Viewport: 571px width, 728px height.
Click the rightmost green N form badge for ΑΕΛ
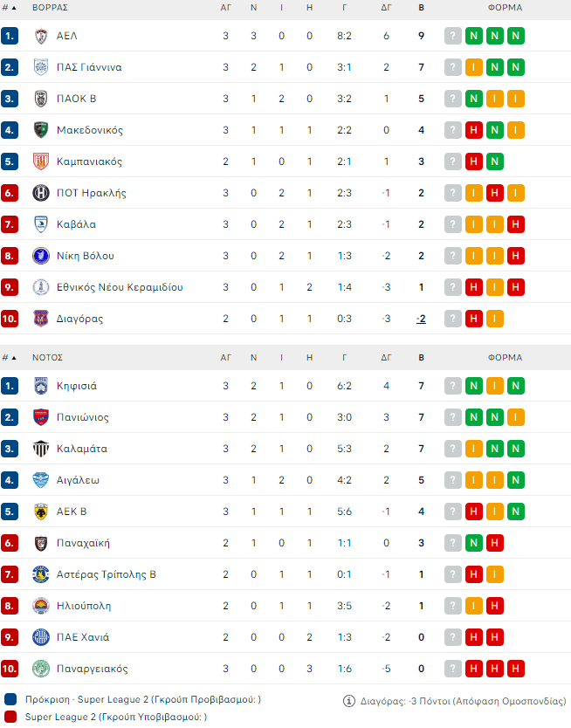click(515, 36)
